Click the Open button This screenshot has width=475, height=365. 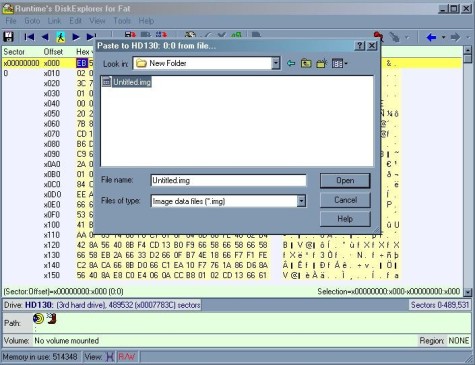point(345,181)
